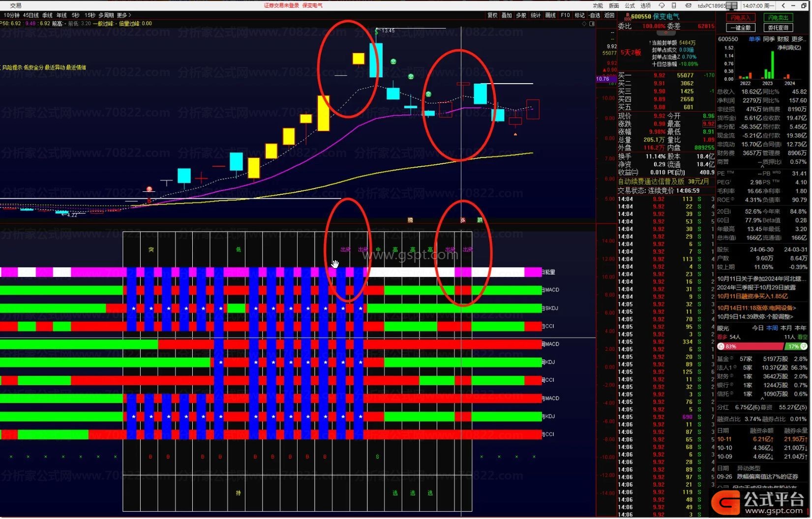Open the 选项 menu
The width and height of the screenshot is (812, 519).
pyautogui.click(x=646, y=5)
